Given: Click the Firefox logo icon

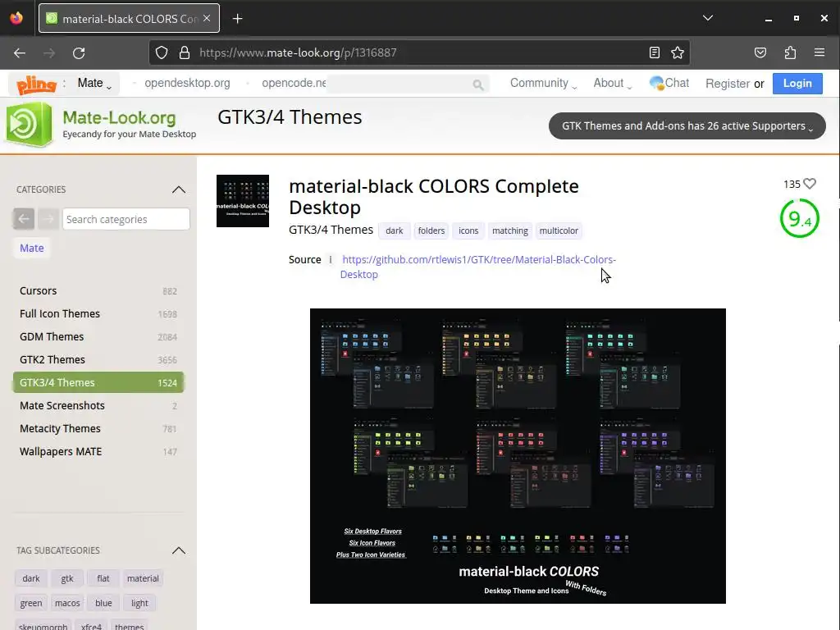Looking at the screenshot, I should tap(16, 18).
